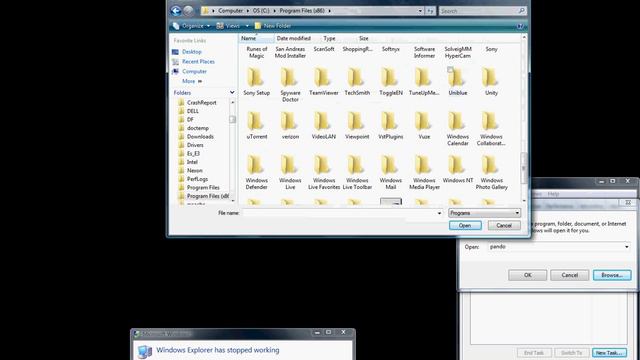Click Cancel in the file dialog
The height and width of the screenshot is (360, 640).
click(x=504, y=225)
